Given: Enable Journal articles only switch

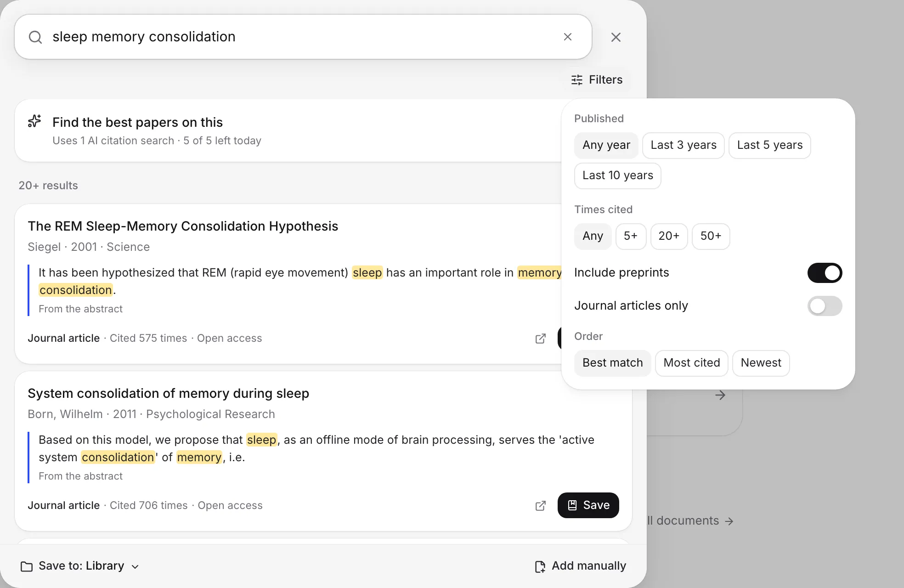Looking at the screenshot, I should click(825, 306).
